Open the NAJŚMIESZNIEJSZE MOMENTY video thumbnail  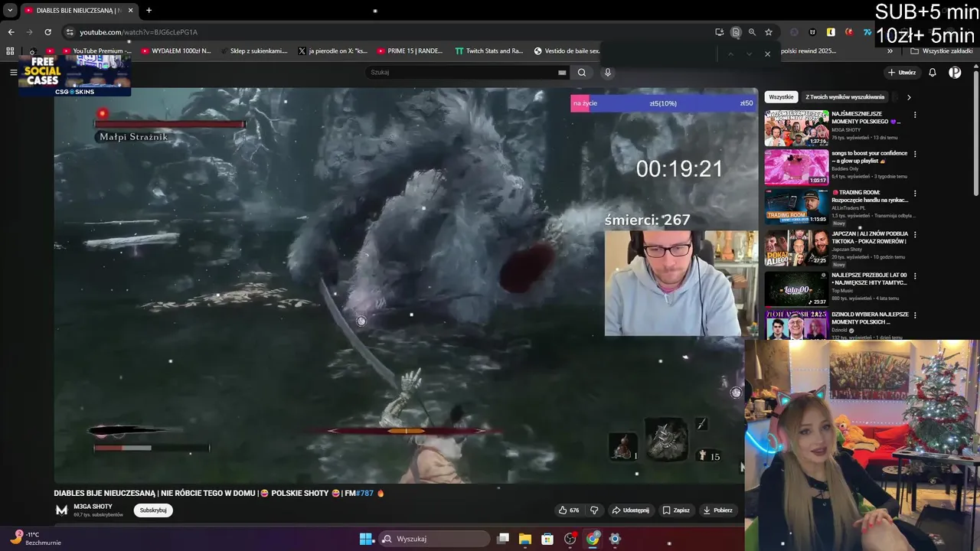pyautogui.click(x=796, y=128)
